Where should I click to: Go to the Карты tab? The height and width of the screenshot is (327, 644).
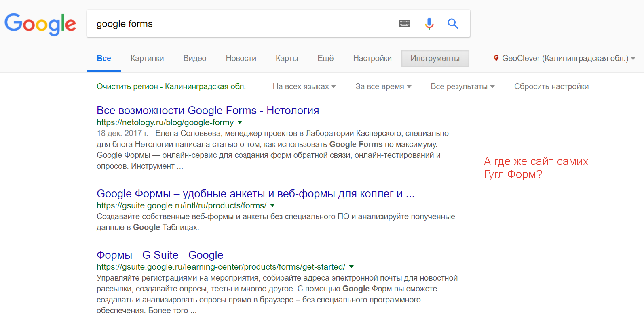coord(287,58)
